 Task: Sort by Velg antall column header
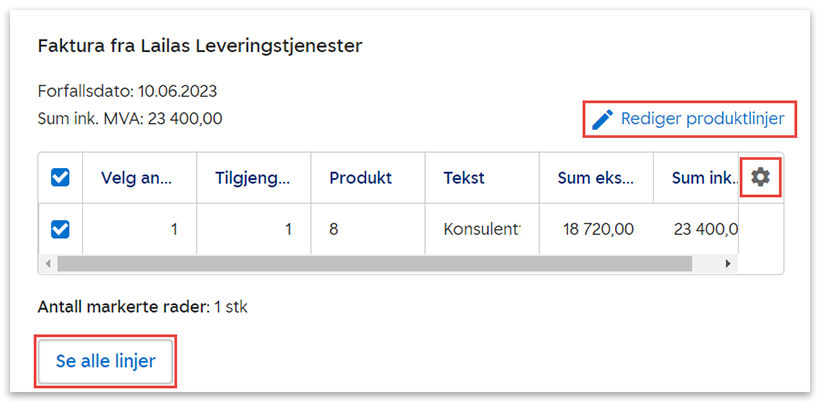pos(137,178)
